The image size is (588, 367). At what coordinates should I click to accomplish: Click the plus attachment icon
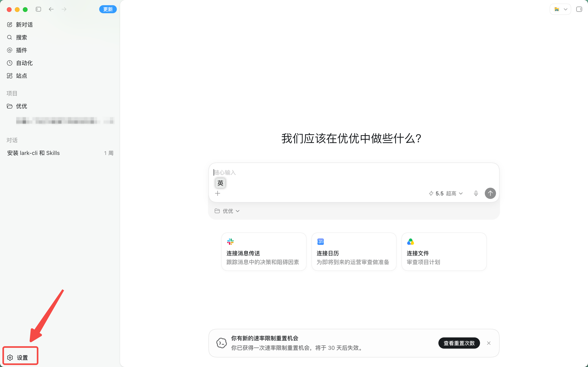pyautogui.click(x=218, y=193)
